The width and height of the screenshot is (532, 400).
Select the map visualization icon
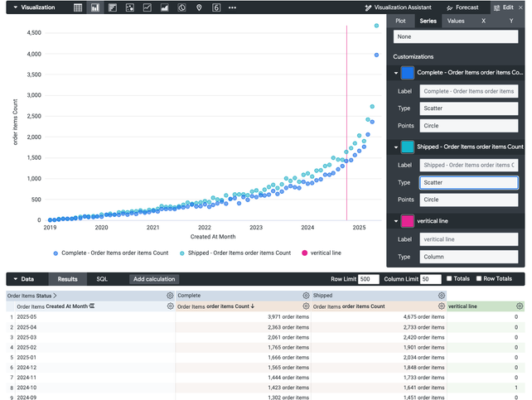[199, 7]
